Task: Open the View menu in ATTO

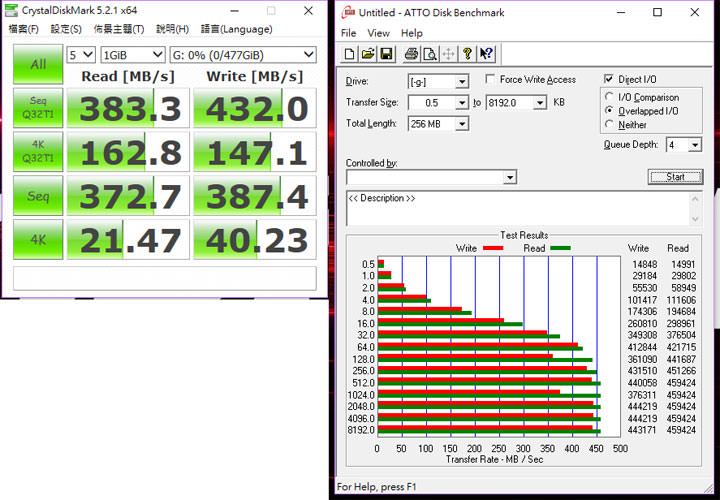Action: click(378, 33)
